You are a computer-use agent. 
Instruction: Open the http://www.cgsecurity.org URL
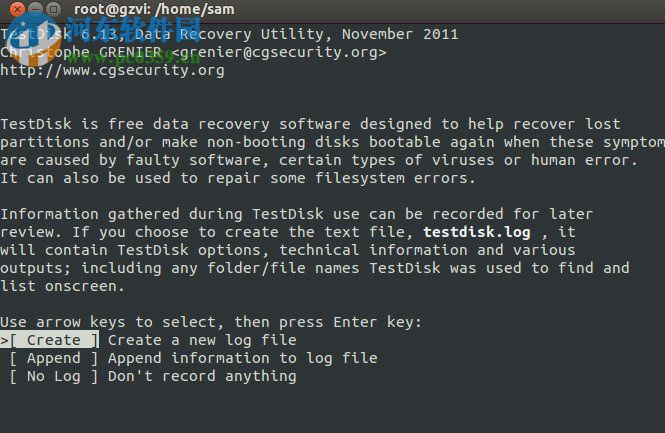[x=112, y=70]
